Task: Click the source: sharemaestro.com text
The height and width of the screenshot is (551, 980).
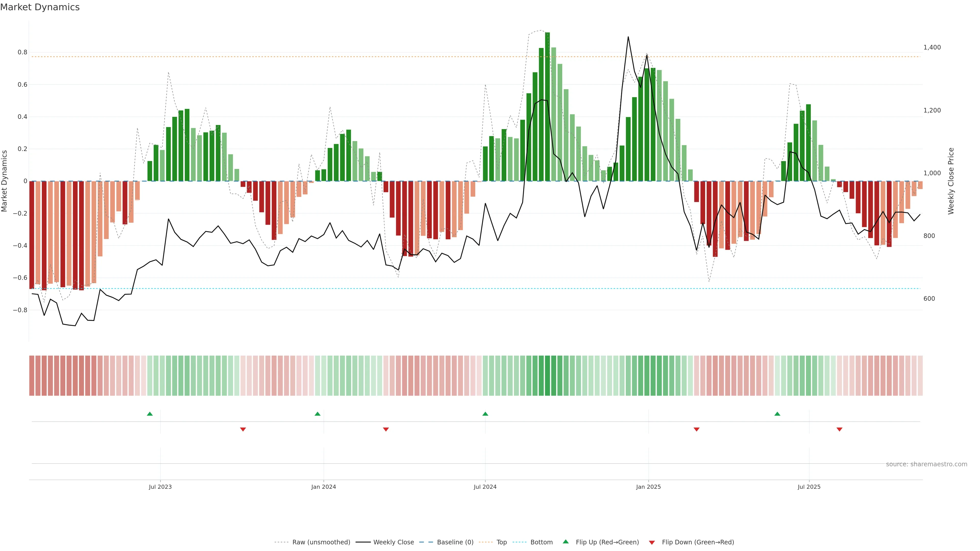Action: (926, 464)
